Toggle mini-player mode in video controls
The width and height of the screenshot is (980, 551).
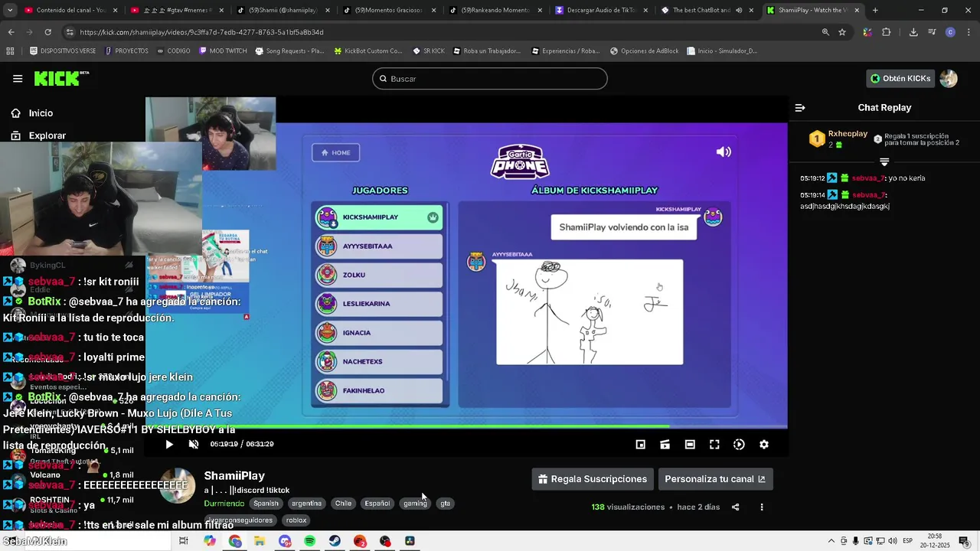pos(641,445)
